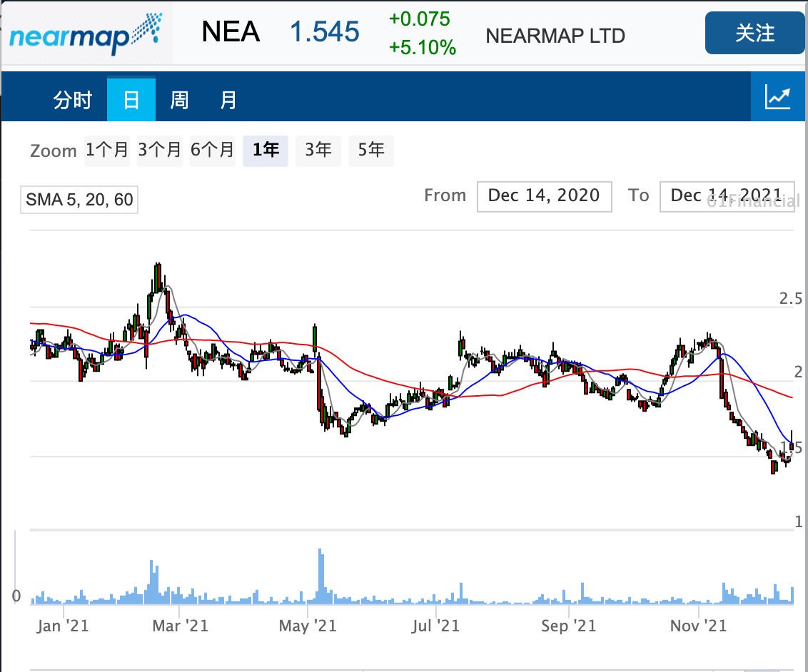The height and width of the screenshot is (672, 808).
Task: Zoom the chart to 3个月
Action: coord(160,151)
